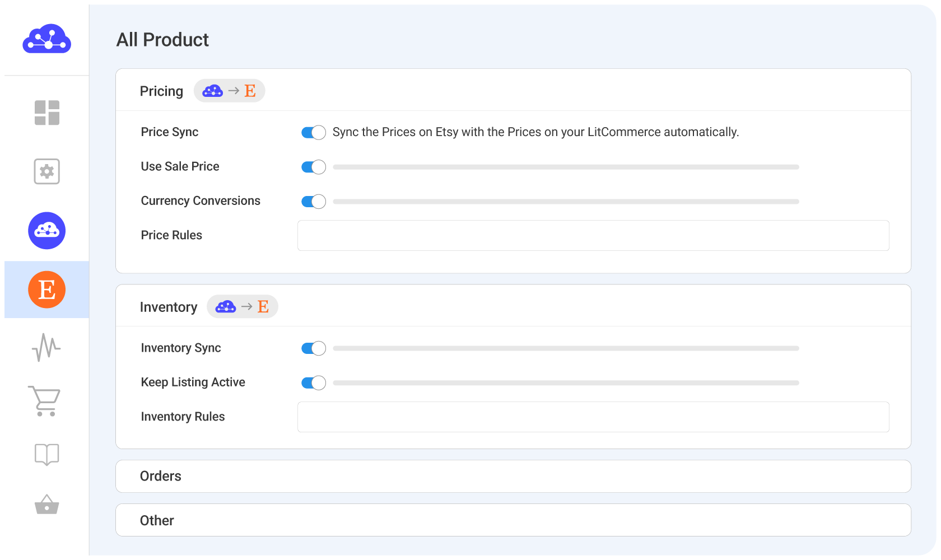The image size is (941, 560).
Task: Turn off the Use Sale Price toggle
Action: [x=313, y=167]
